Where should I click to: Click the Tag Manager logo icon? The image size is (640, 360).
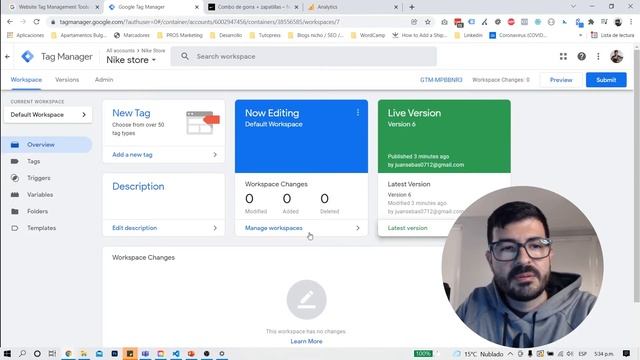coord(28,56)
